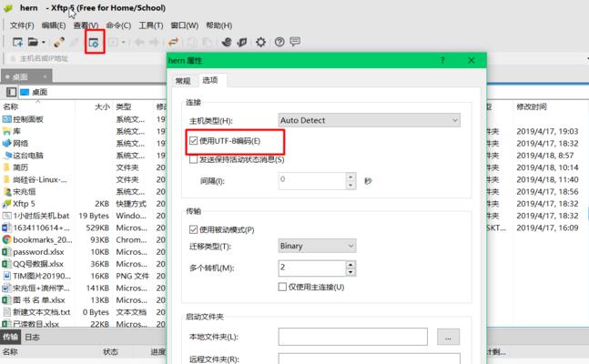Select the QQ号数据.xlsx file icon
This screenshot has height=364, width=589.
6,264
